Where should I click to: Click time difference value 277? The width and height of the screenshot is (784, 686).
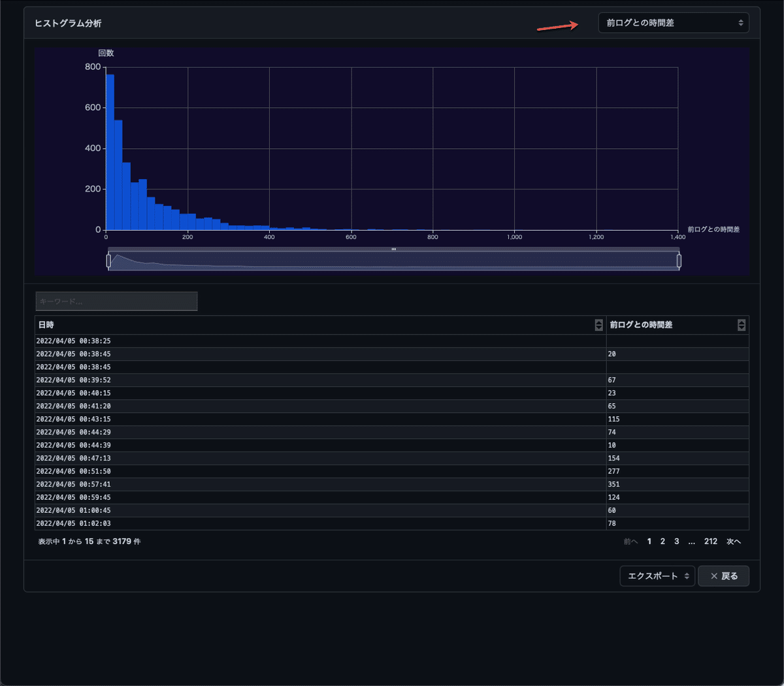click(x=613, y=472)
